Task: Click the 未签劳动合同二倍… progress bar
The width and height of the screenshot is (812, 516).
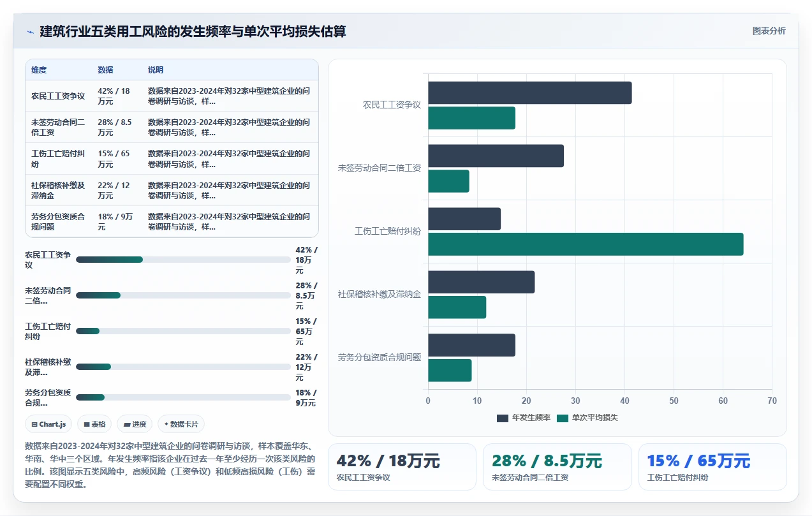Action: 183,295
